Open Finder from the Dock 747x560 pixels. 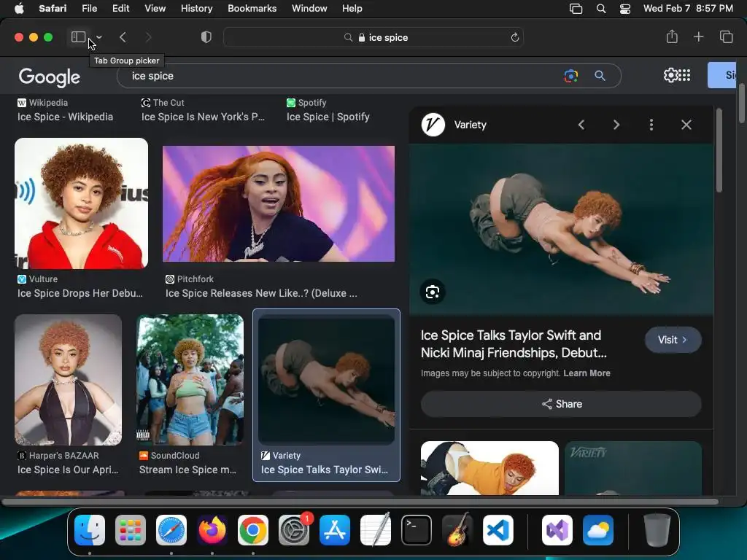tap(90, 530)
